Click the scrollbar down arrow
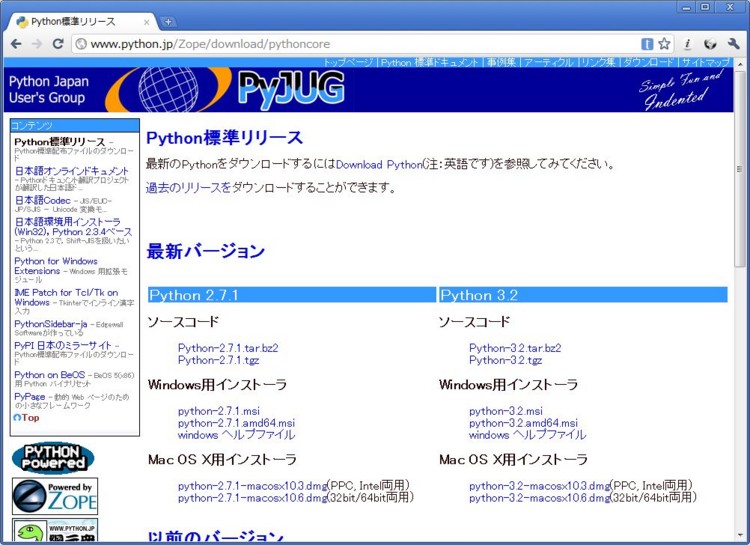The height and width of the screenshot is (545, 750). 739,536
